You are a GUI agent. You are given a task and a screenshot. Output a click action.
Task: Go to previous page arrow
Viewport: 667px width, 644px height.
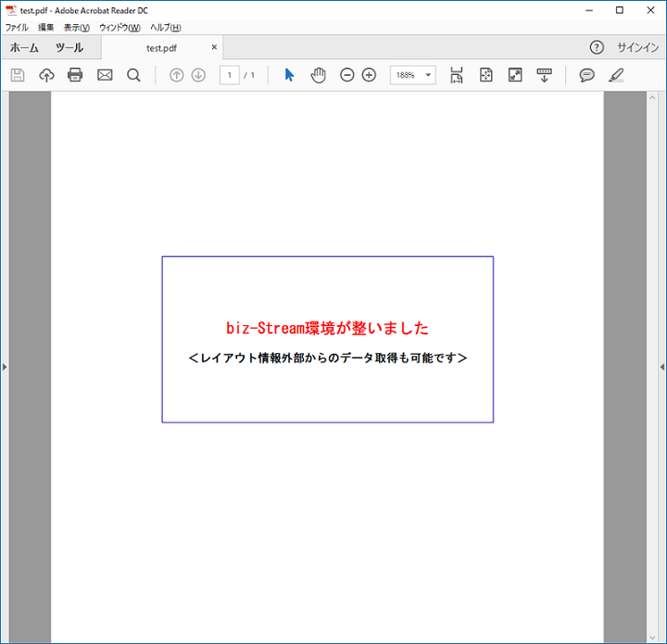click(177, 75)
